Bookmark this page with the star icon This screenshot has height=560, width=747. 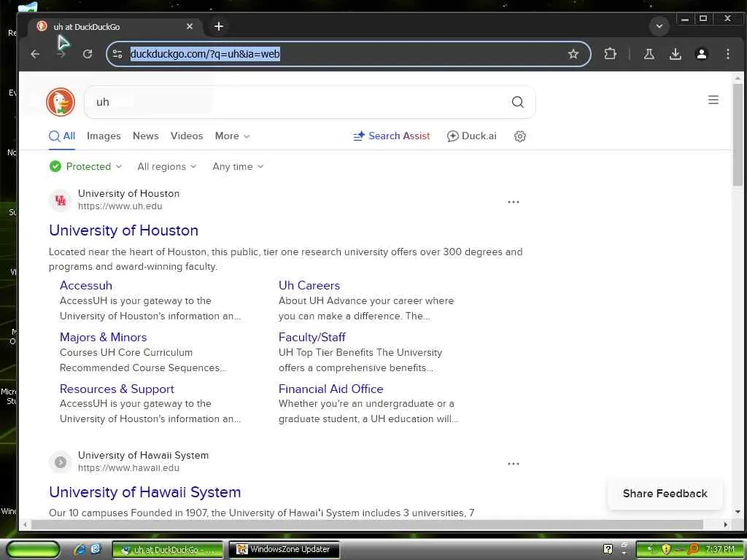[573, 54]
